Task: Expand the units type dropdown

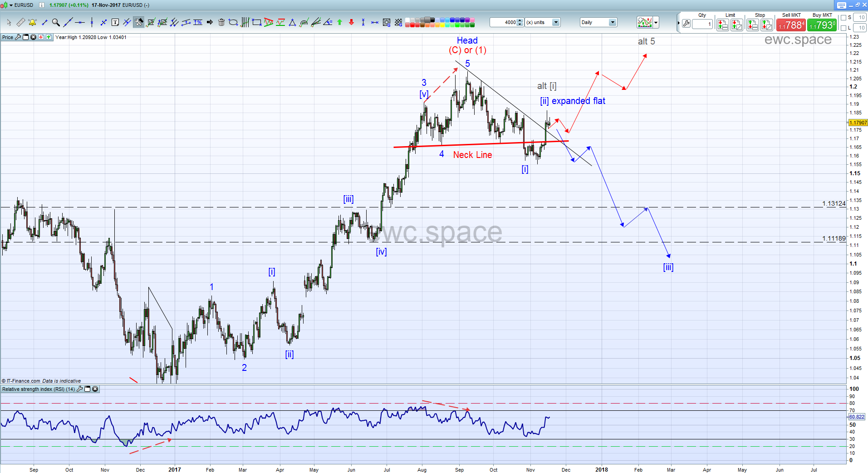Action: point(555,22)
